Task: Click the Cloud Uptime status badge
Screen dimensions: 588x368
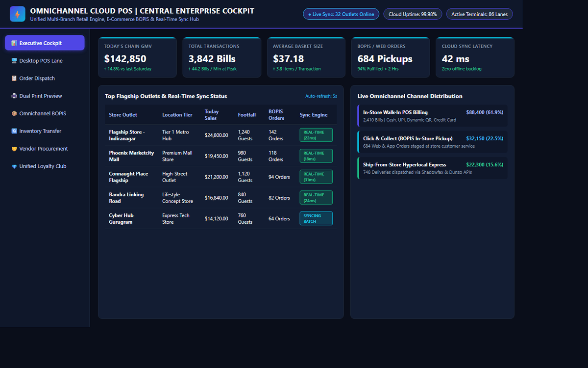Action: 413,14
